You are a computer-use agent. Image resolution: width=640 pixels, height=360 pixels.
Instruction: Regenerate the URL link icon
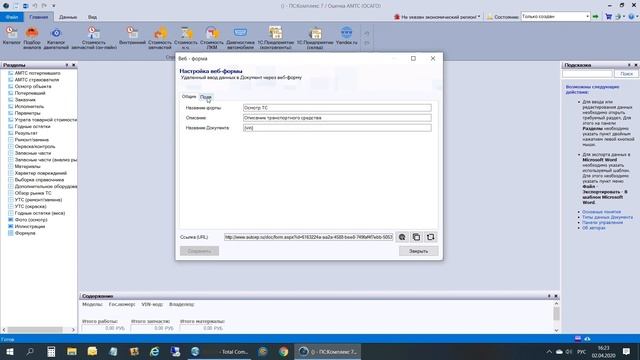431,237
